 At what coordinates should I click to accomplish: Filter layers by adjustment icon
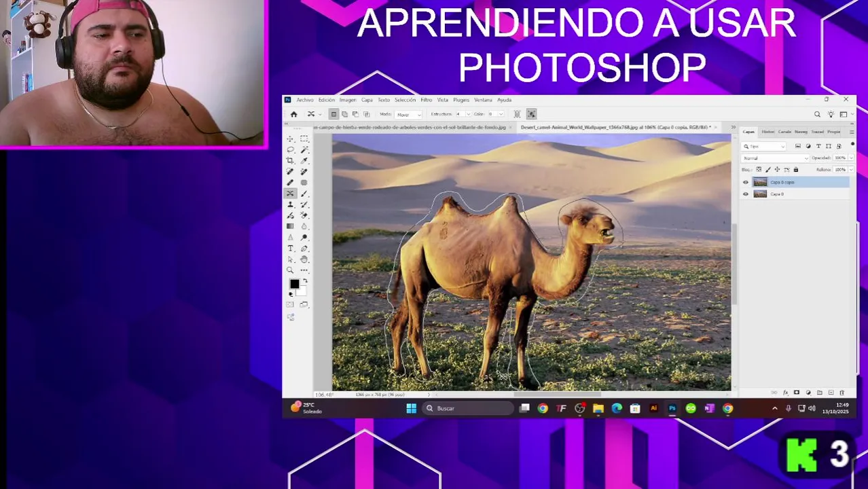(x=808, y=146)
